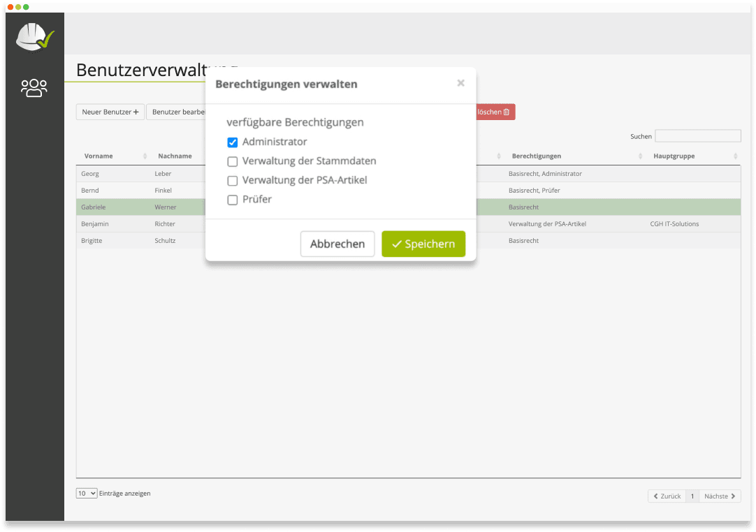
Task: Click the Nachname column header
Action: [175, 156]
